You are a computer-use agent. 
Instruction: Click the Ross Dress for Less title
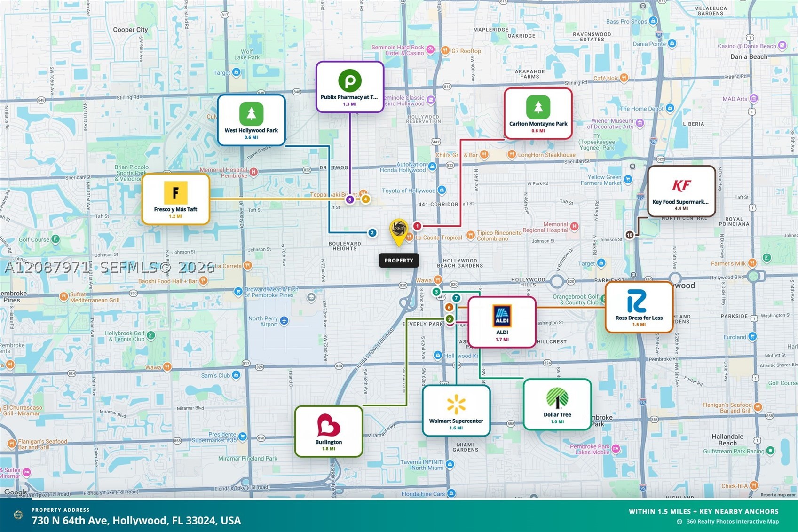pos(639,318)
